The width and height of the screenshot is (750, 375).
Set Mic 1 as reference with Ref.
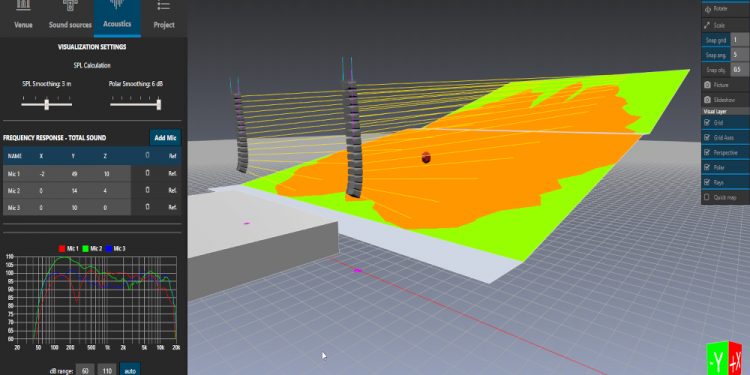tap(173, 174)
